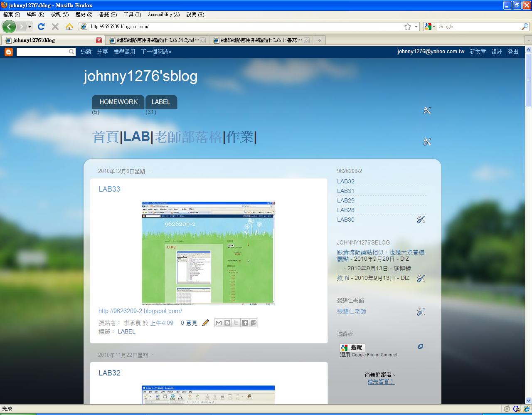Click the search magnifier in the Google box
Image resolution: width=532 pixels, height=415 pixels.
[525, 27]
